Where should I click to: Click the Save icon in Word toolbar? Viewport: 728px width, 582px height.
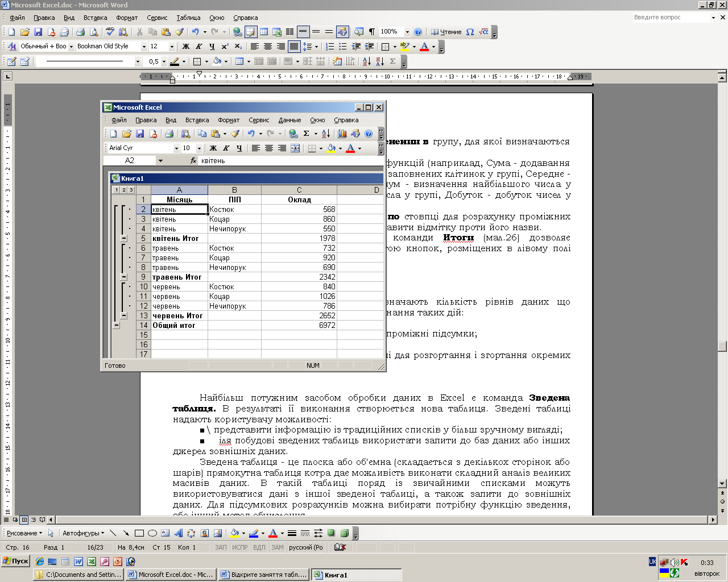point(38,32)
